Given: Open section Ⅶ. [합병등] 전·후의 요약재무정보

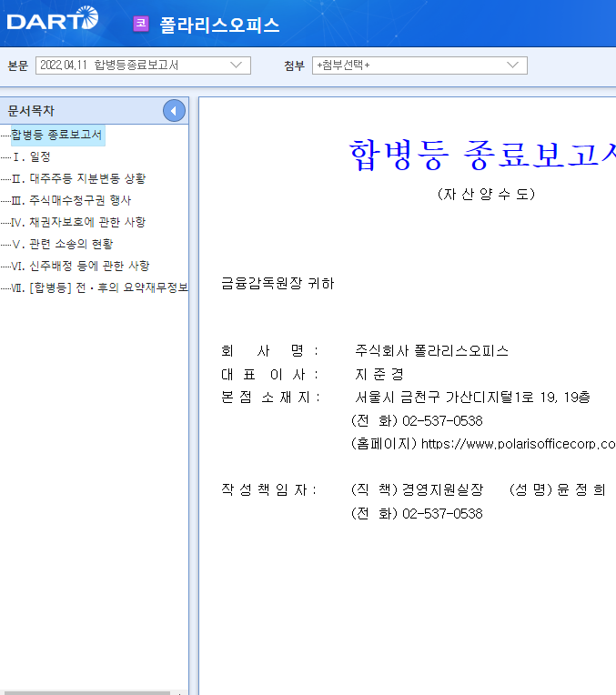Looking at the screenshot, I should point(99,287).
